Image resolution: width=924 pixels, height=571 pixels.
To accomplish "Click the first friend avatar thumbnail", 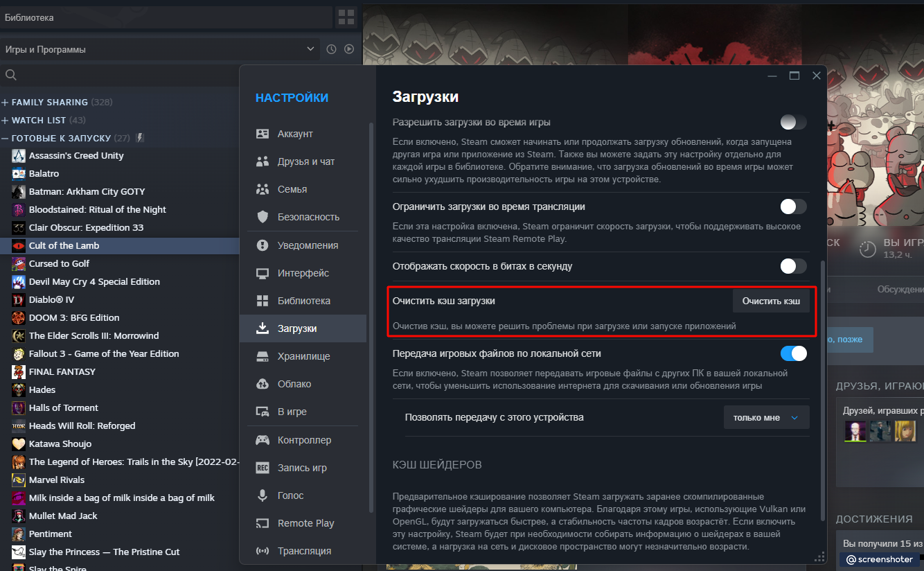I will pyautogui.click(x=855, y=431).
